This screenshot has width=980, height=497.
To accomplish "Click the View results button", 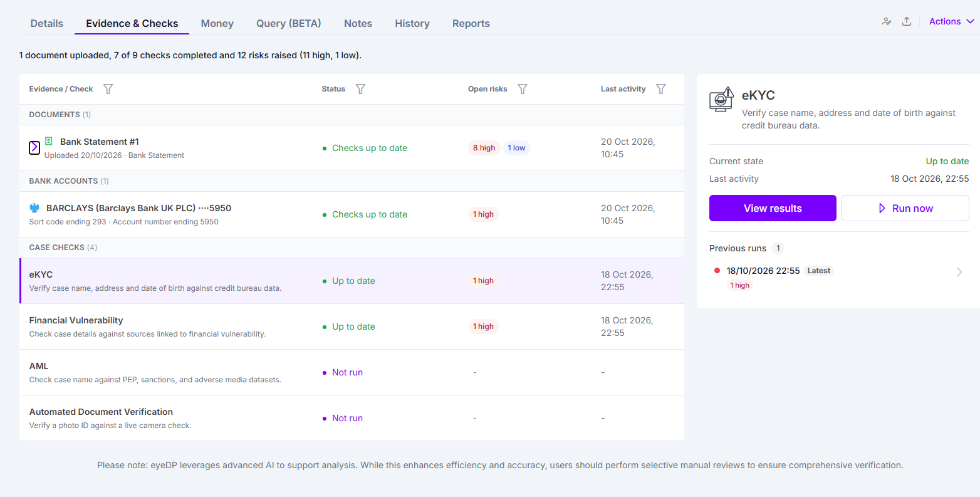I will [773, 208].
